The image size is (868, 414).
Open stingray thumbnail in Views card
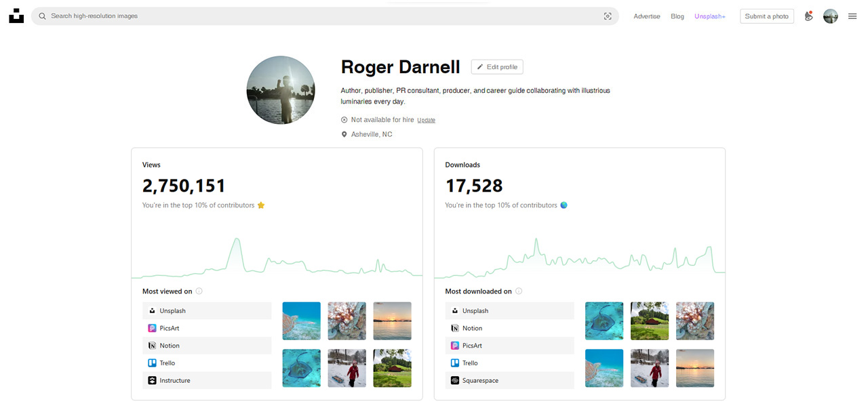(302, 368)
